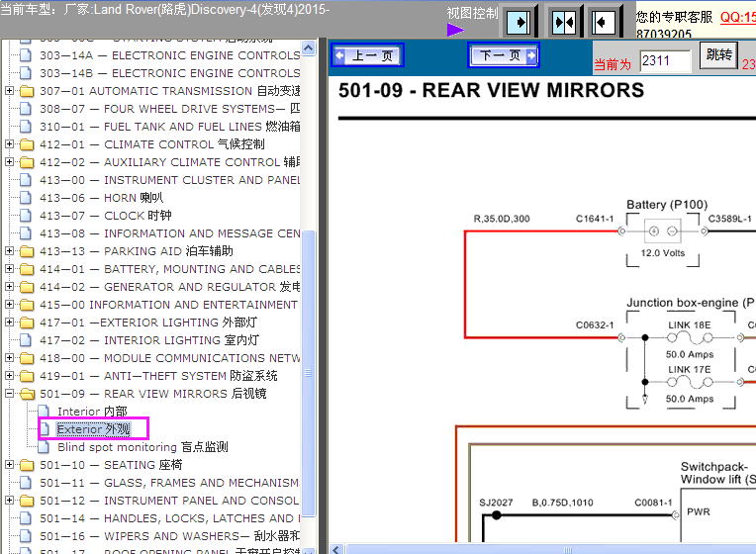756x554 pixels.
Task: Click connector label C0081-1
Action: (653, 503)
